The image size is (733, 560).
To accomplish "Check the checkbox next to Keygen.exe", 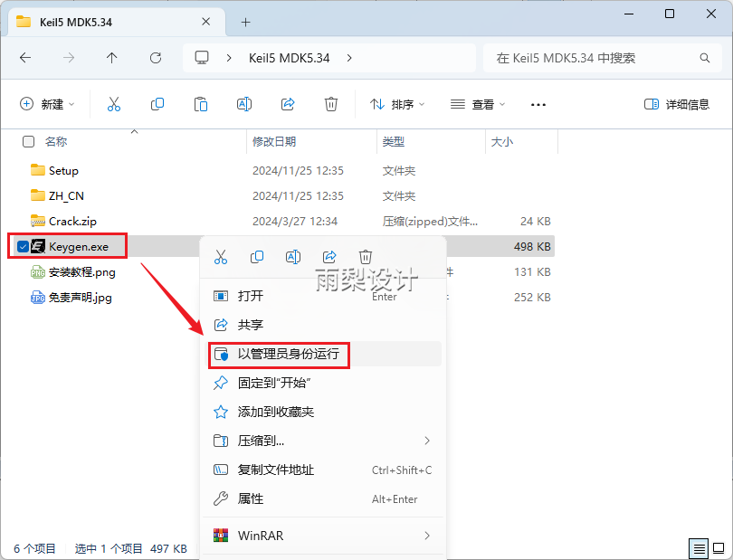I will pyautogui.click(x=24, y=245).
